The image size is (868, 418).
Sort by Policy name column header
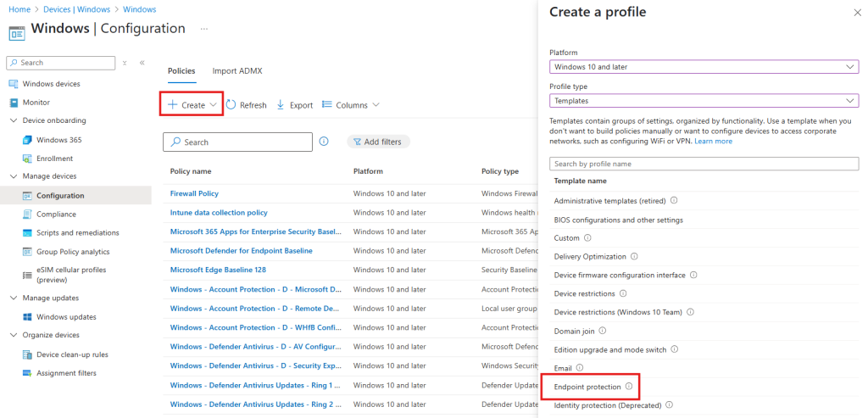pyautogui.click(x=191, y=171)
